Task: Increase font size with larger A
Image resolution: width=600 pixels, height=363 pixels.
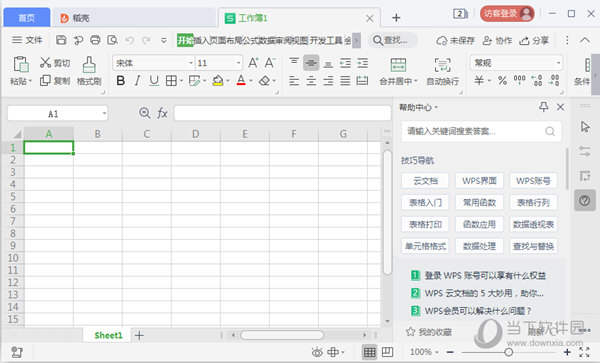Action: click(x=253, y=62)
